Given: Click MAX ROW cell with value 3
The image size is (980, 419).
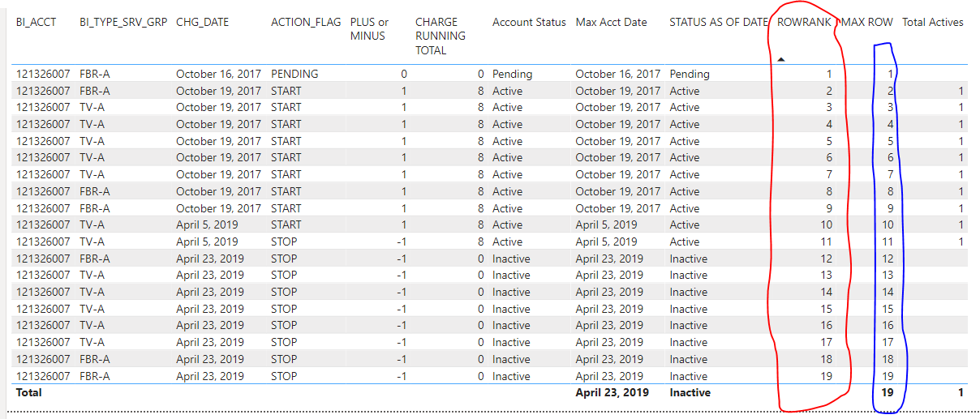Looking at the screenshot, I should click(x=890, y=107).
